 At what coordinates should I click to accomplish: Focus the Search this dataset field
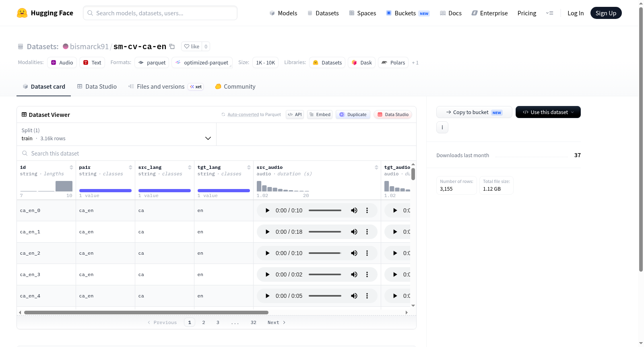217,153
